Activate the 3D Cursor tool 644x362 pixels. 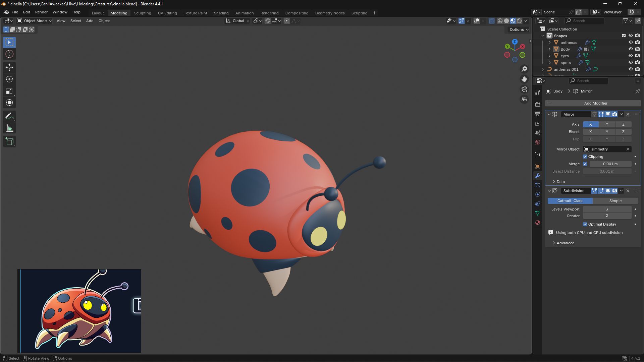tap(9, 54)
